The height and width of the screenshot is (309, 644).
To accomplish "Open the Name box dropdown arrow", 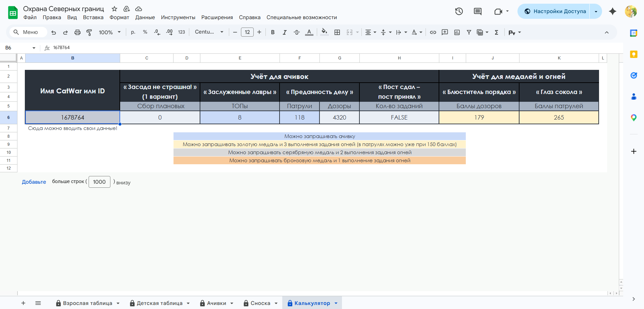I will point(34,48).
